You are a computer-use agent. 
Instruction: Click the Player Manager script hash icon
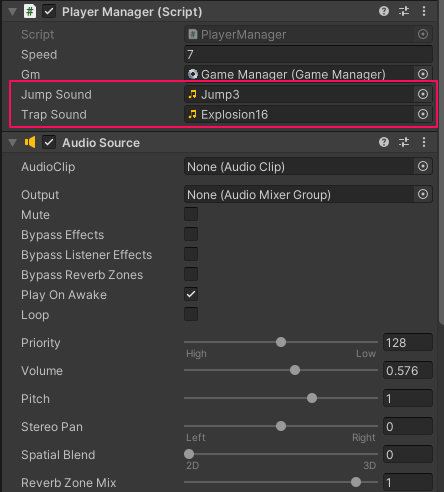point(30,11)
